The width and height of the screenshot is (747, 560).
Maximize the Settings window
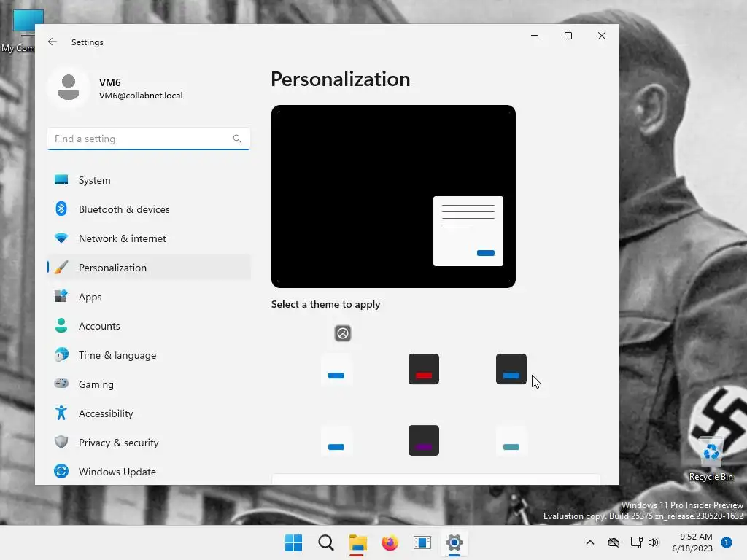pos(568,36)
